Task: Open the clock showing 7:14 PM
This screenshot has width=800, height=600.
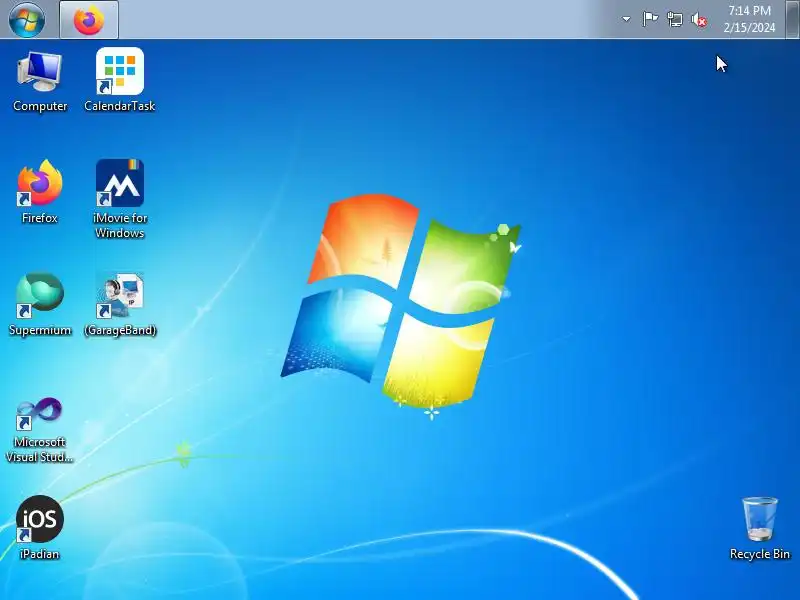Action: (x=749, y=19)
